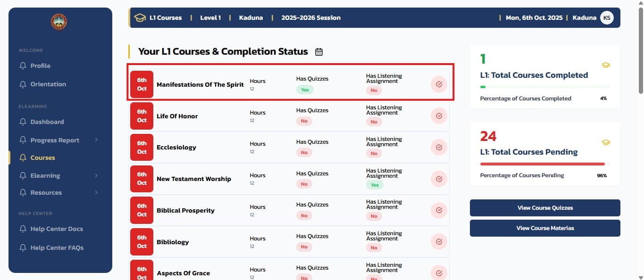Click the bell icon next to Profile
The height and width of the screenshot is (280, 644).
coord(23,66)
